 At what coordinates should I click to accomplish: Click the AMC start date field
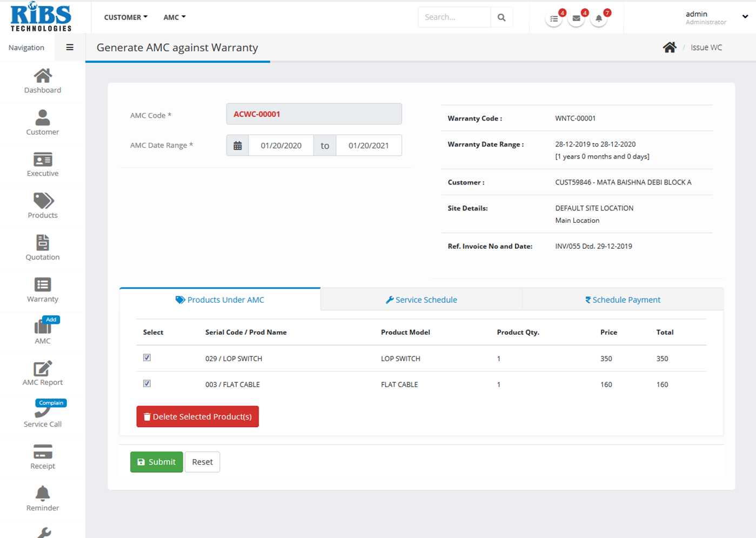281,145
